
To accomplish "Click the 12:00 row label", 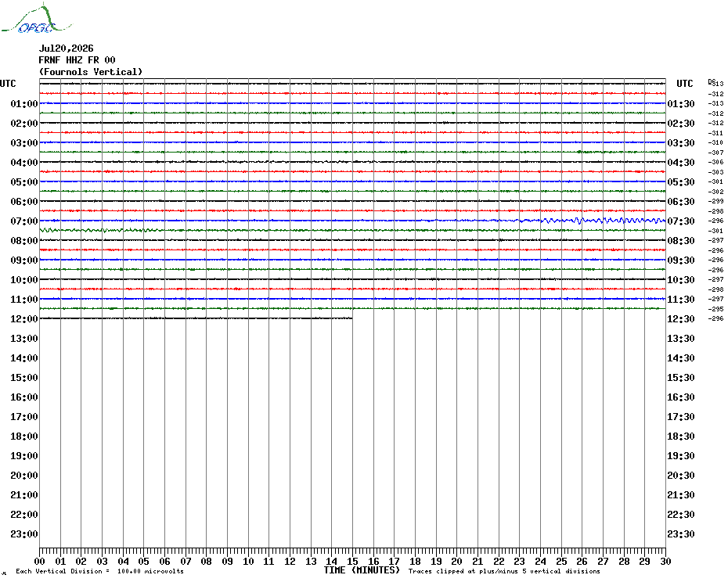I will click(x=24, y=319).
